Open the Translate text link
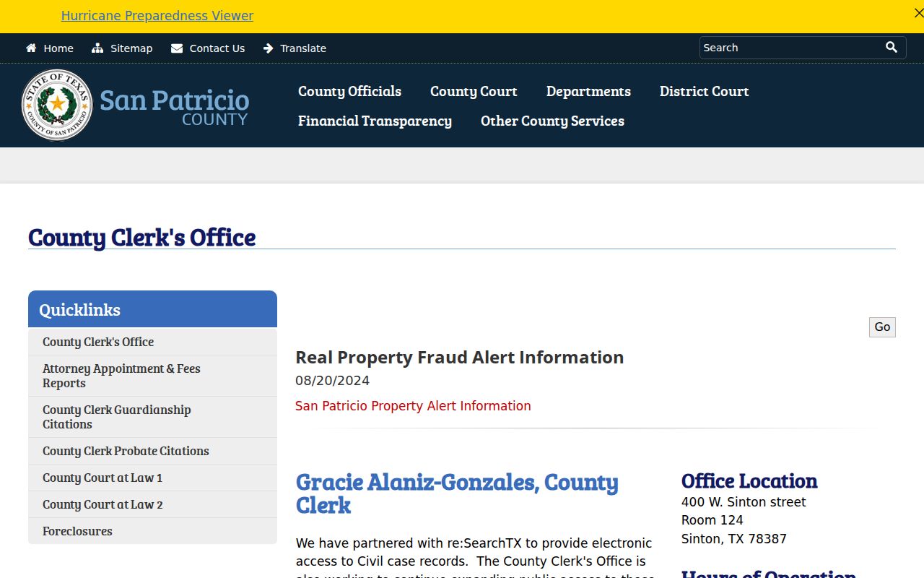Viewport: 924px width, 578px height. coord(303,48)
